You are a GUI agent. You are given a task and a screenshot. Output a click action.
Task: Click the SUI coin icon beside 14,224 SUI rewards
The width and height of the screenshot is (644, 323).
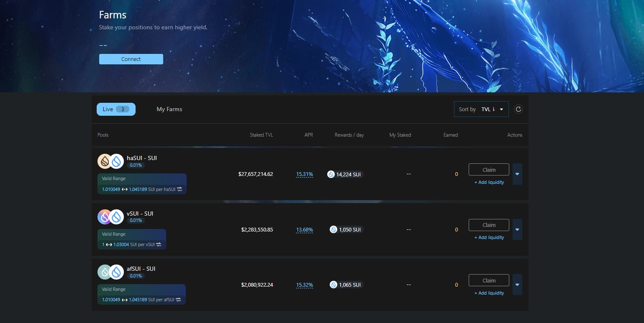coord(332,174)
